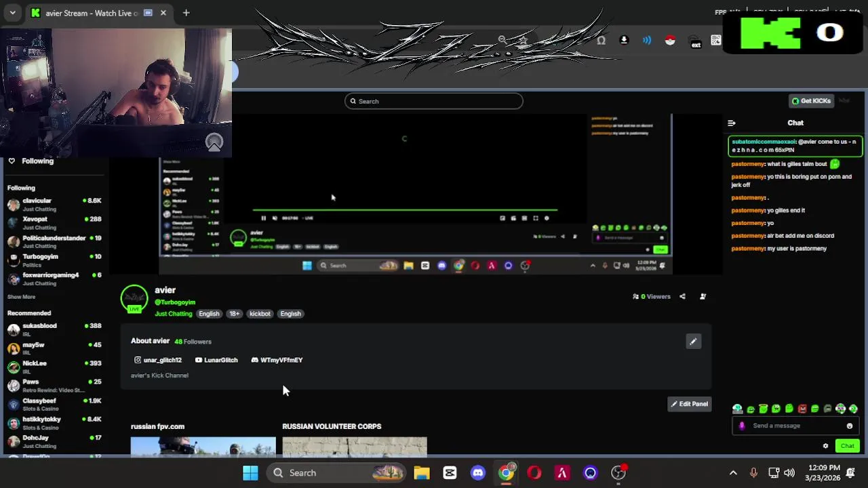Click the stream player progress bar
This screenshot has height=488, width=868.
pos(406,210)
